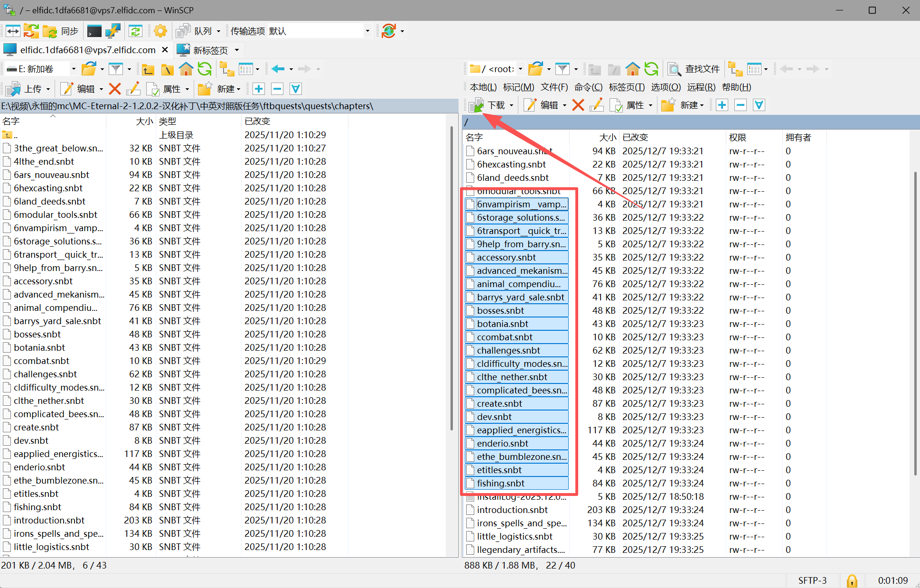Delete selected local file with red X
Viewport: 920px width, 588px height.
point(114,89)
